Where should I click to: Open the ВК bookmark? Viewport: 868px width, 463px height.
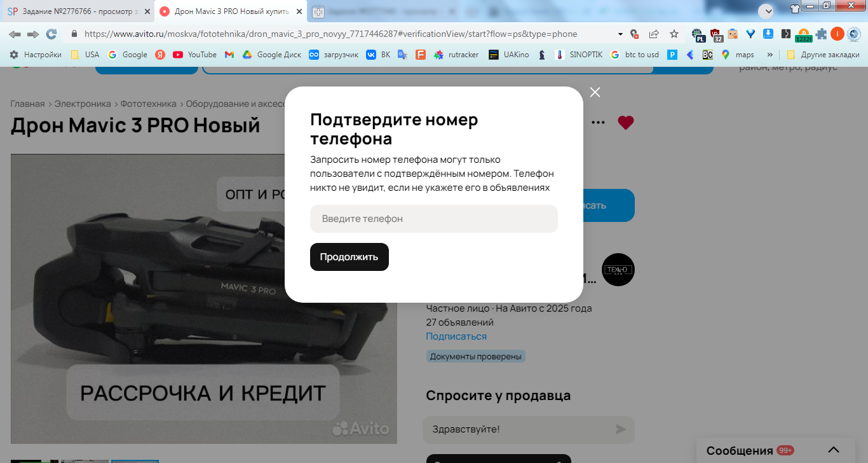[378, 55]
